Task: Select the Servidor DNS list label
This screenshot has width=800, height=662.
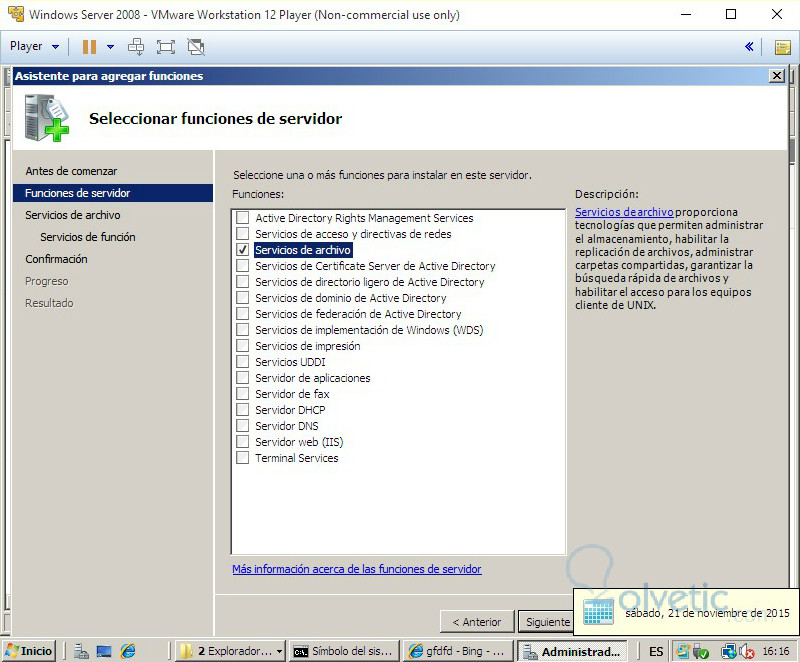Action: pyautogui.click(x=287, y=426)
